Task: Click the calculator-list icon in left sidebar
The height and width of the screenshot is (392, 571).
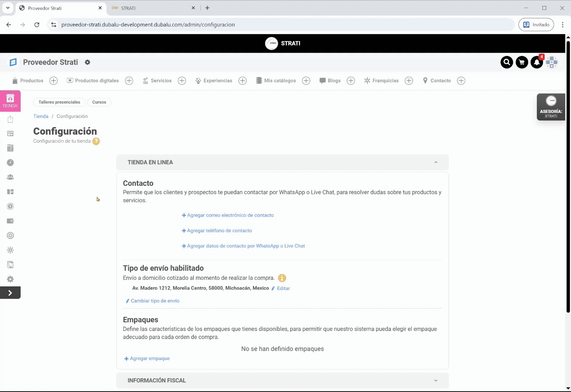Action: [10, 148]
